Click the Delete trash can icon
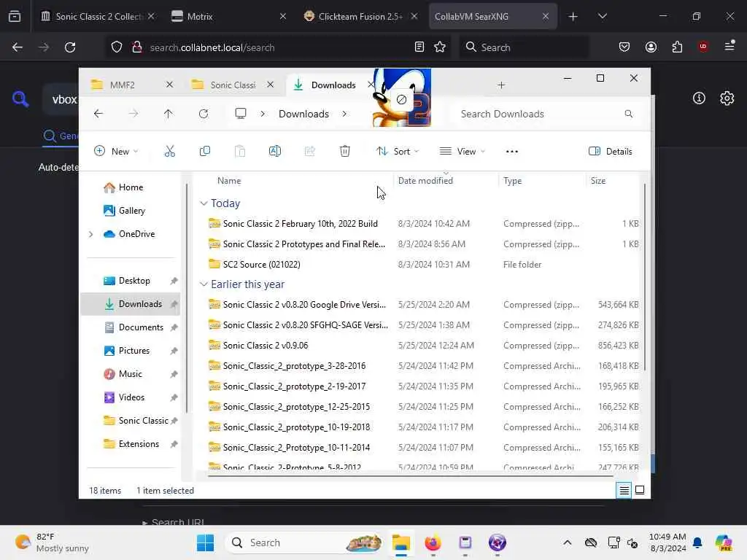 click(x=345, y=152)
